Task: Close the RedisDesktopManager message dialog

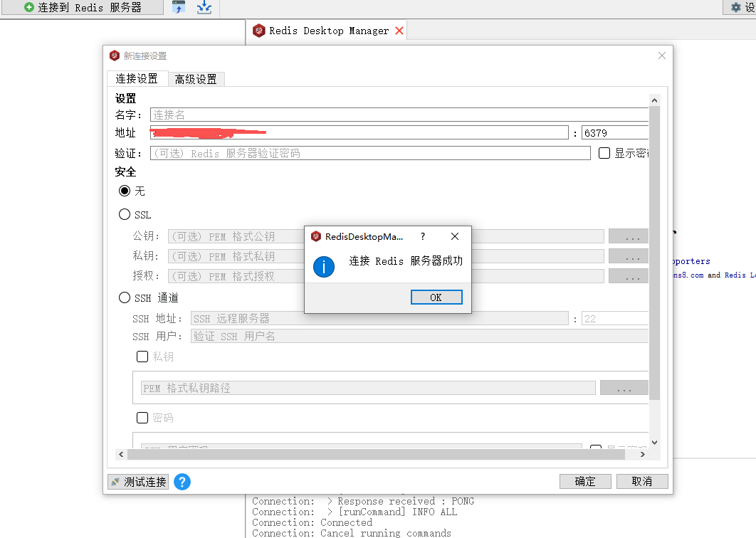Action: tap(455, 236)
